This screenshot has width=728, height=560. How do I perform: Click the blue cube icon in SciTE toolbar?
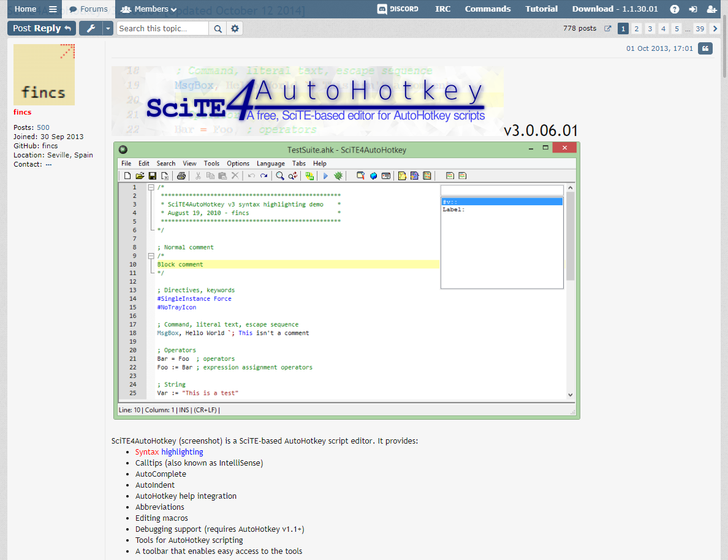pyautogui.click(x=373, y=175)
